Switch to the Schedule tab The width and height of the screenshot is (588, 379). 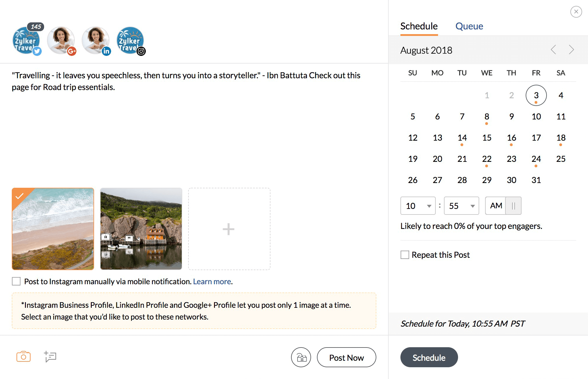[x=419, y=26]
